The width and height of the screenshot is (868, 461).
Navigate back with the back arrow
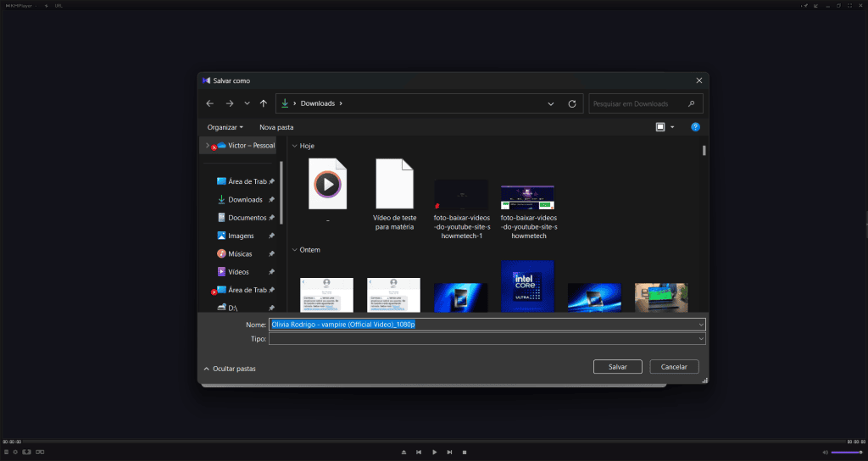210,103
